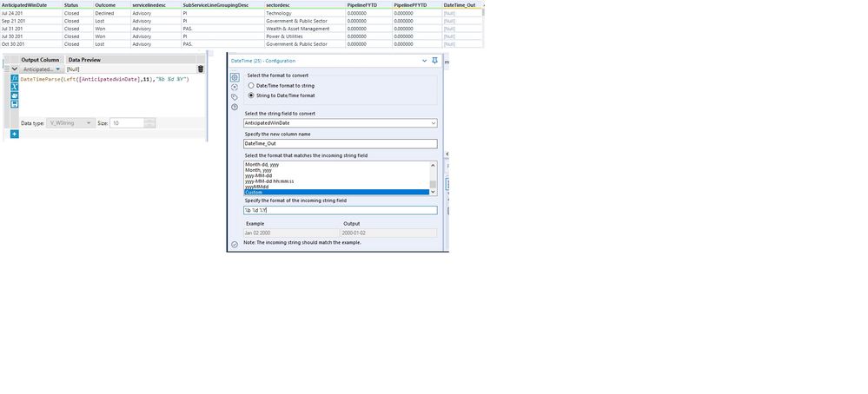Select the Jul 24 201 date cell
Image resolution: width=868 pixels, height=394 pixels.
tap(31, 13)
